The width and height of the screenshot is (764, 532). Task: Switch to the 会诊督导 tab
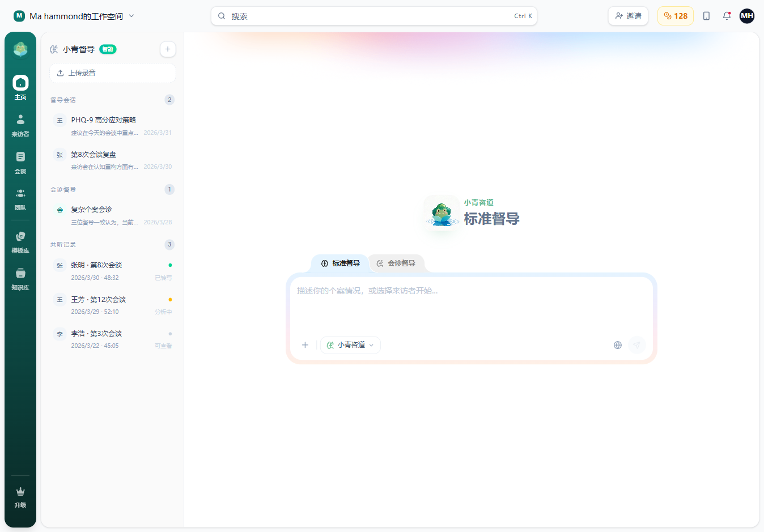396,263
